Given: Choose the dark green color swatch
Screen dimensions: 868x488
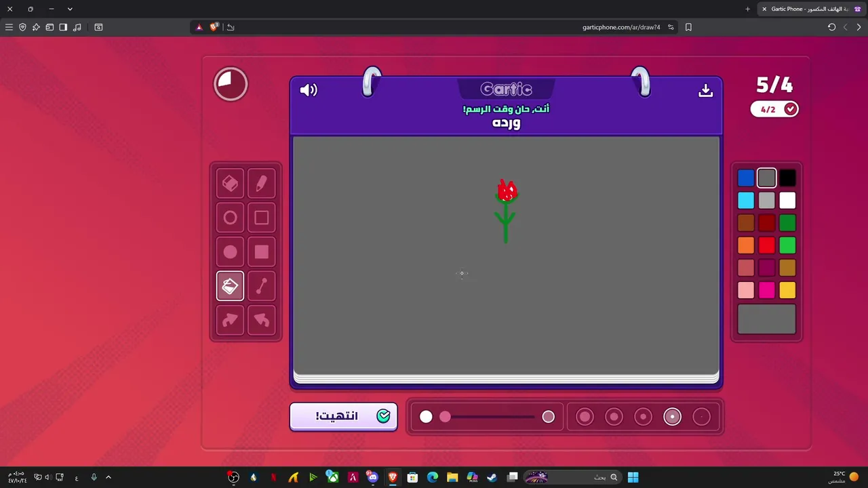Looking at the screenshot, I should coord(787,223).
